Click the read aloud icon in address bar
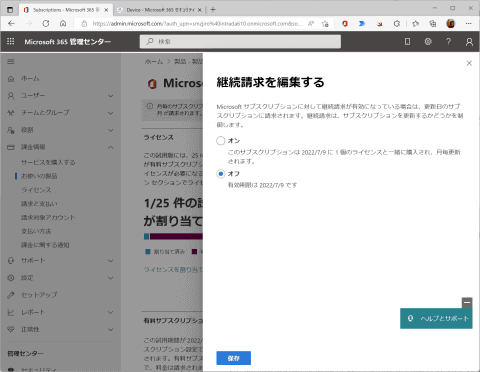Screen dimensions: 480x372 (311, 23)
